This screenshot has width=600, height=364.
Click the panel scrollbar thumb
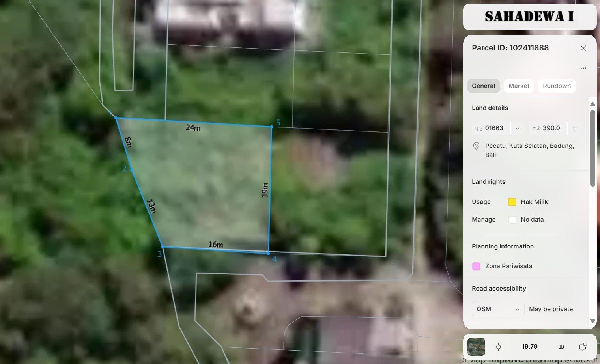click(593, 148)
